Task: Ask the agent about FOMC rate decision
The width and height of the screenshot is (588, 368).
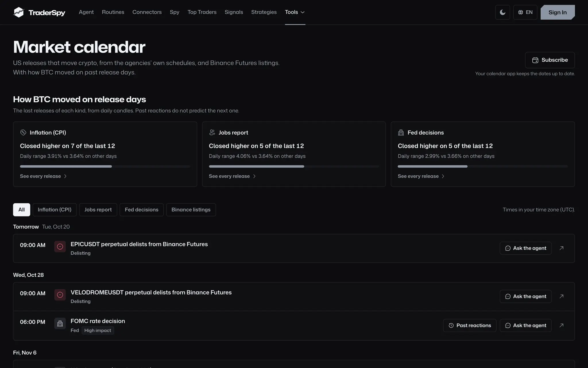Action: tap(525, 325)
